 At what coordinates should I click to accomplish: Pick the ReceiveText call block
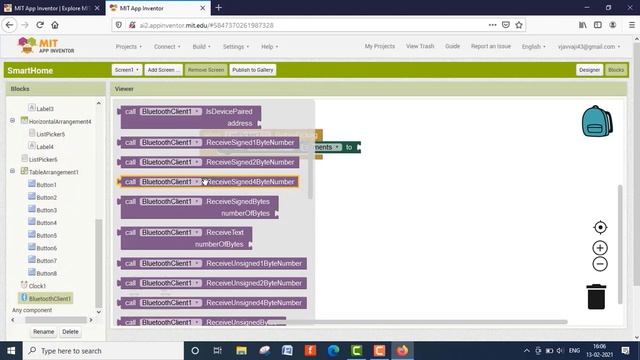(x=186, y=238)
